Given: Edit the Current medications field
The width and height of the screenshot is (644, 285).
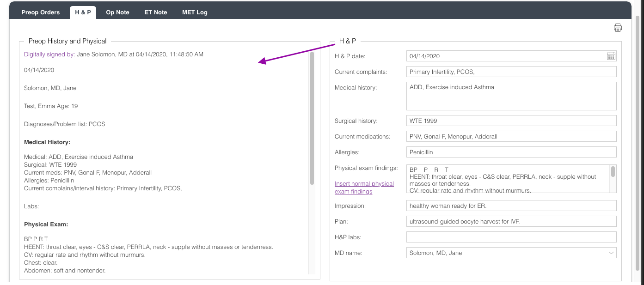Looking at the screenshot, I should pyautogui.click(x=511, y=136).
